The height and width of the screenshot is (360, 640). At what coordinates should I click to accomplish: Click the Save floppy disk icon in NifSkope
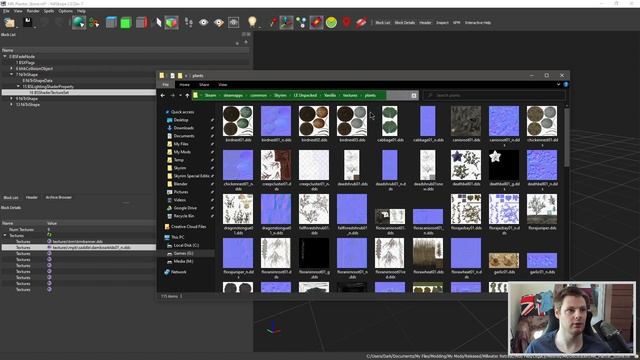(27, 22)
